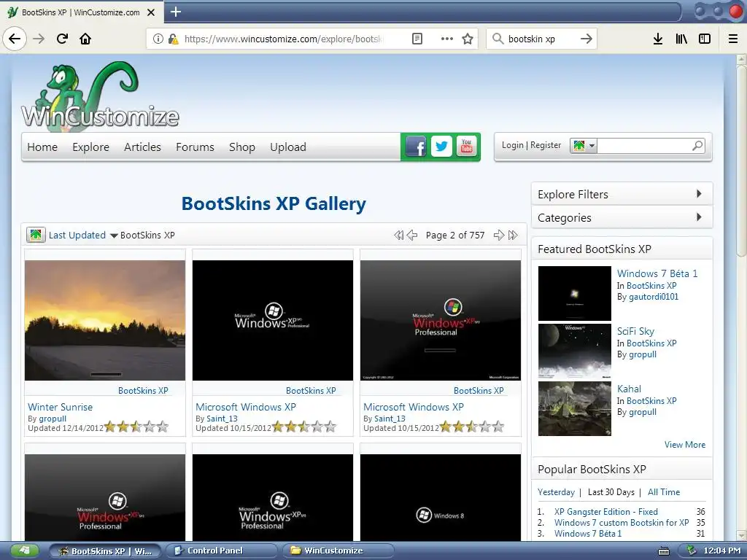
Task: Click the Kahal featured thumbnail
Action: pos(575,408)
